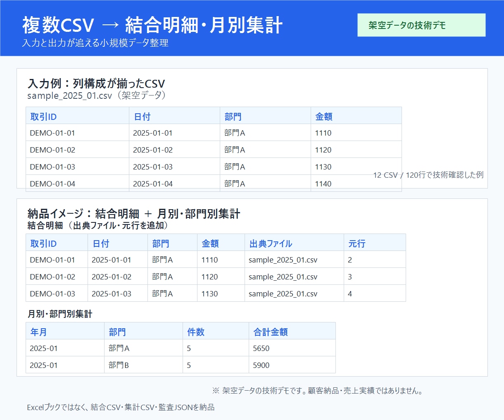Click amount 1110 in the input table
504x420 pixels.
tap(323, 133)
